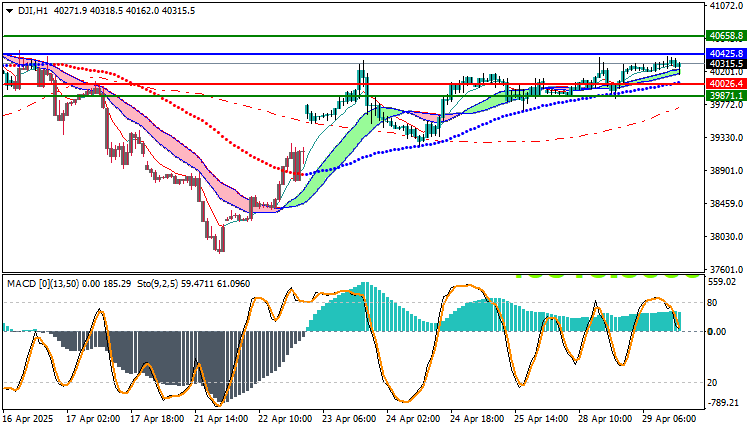Select the red 40026.4 price label
Viewport: 750px width, 430px height.
[x=726, y=84]
